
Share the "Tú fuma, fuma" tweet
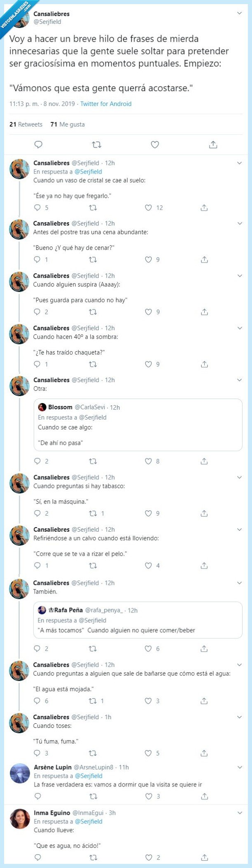[x=203, y=753]
